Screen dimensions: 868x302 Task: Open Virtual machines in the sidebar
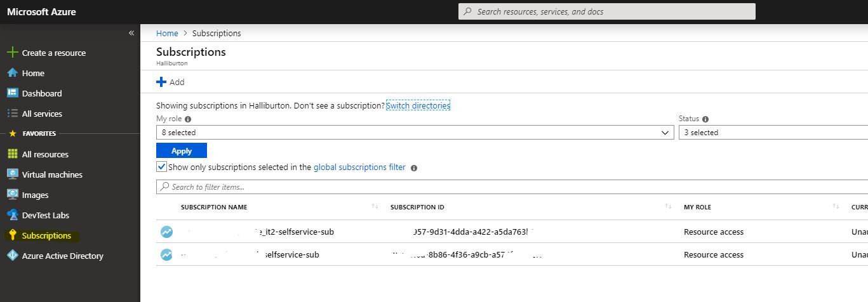point(52,174)
